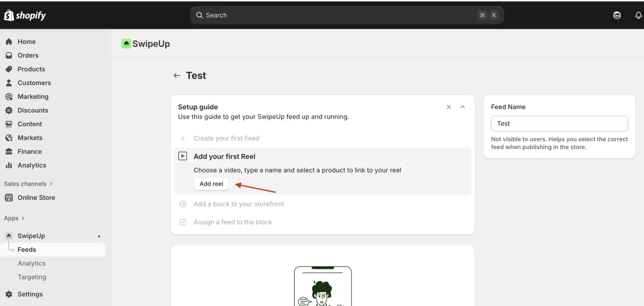Go back using the arrow beside Test
Screen dimensions: 644x306
(x=177, y=75)
